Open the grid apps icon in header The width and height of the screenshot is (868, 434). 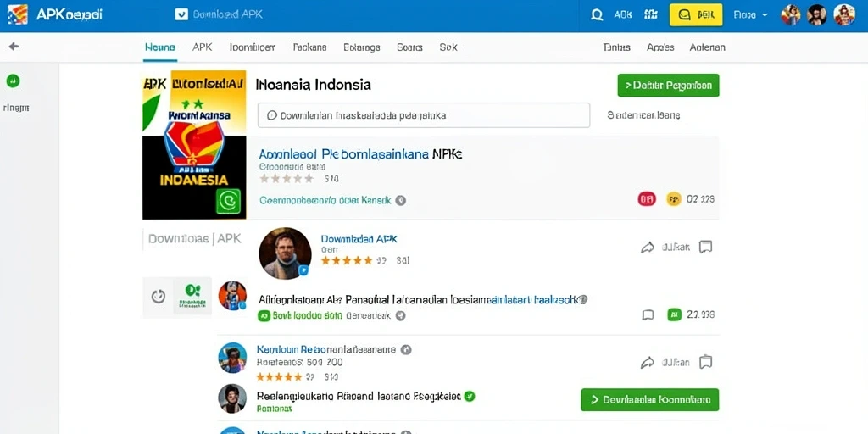pyautogui.click(x=651, y=15)
